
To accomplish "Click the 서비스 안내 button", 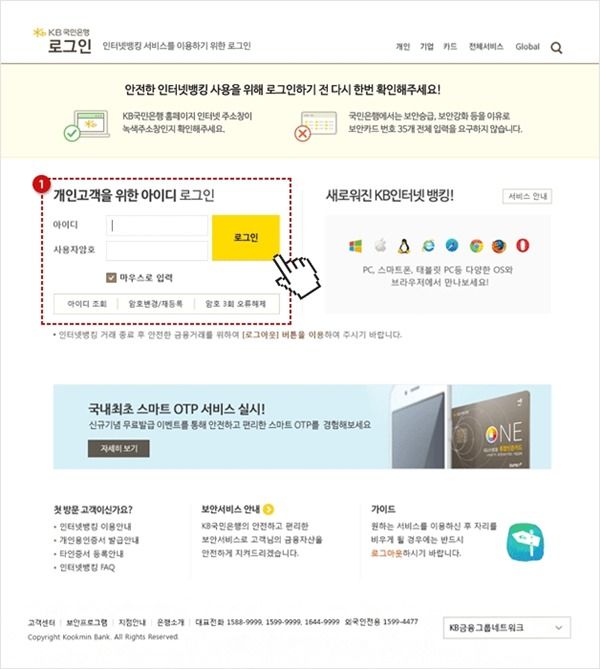I will pyautogui.click(x=527, y=196).
